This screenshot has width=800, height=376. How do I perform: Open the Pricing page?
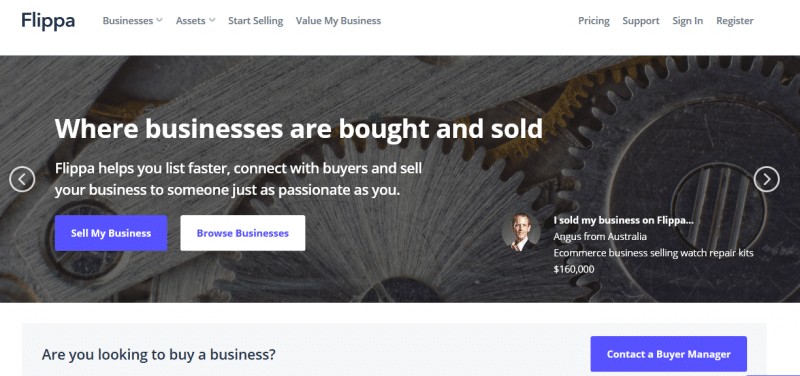click(593, 21)
